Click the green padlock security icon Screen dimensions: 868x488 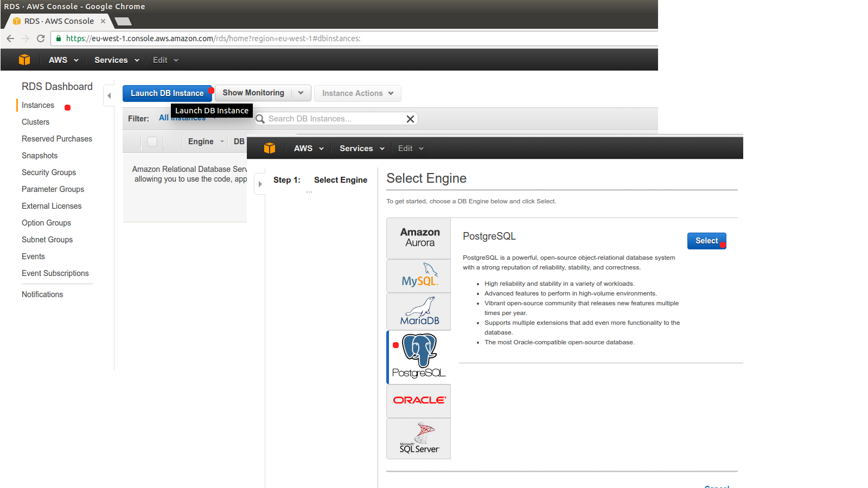tap(59, 38)
